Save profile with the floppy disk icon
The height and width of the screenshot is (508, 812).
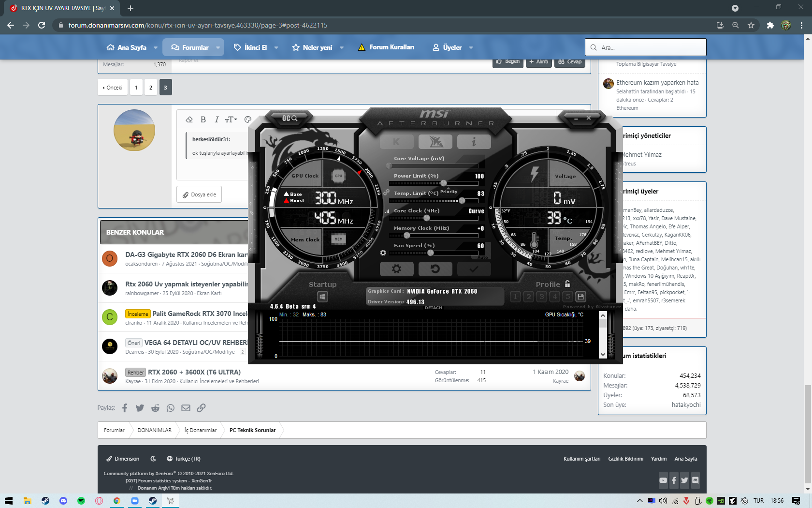[581, 297]
